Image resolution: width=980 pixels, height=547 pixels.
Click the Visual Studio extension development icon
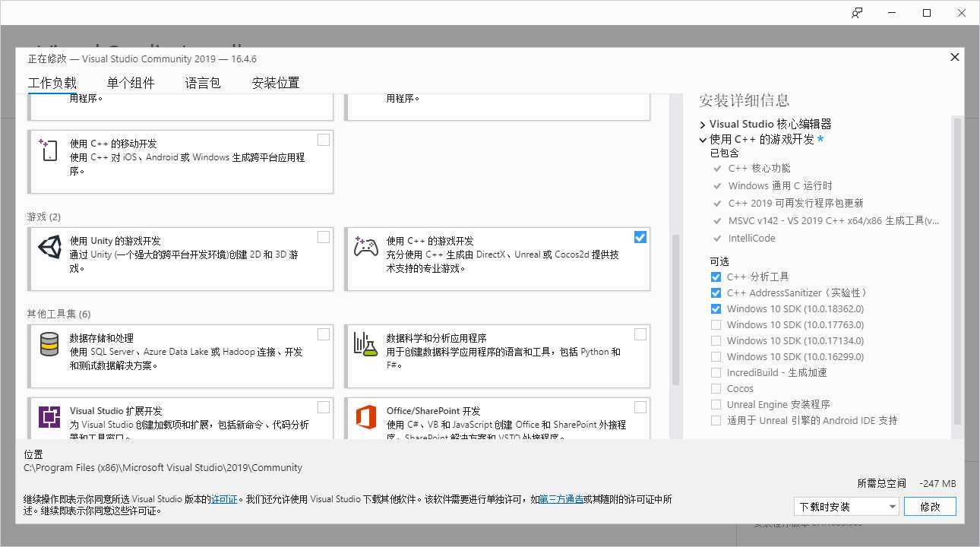(x=49, y=417)
